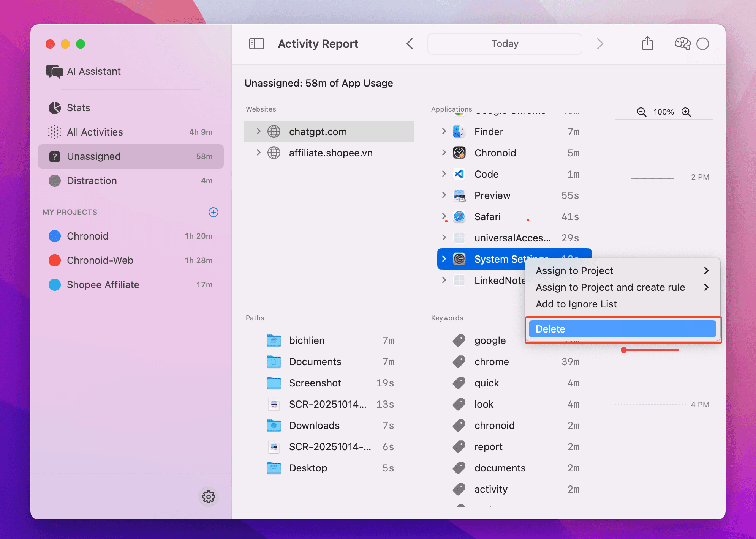756x539 pixels.
Task: Click the zoom-in magnifier icon
Action: 686,112
